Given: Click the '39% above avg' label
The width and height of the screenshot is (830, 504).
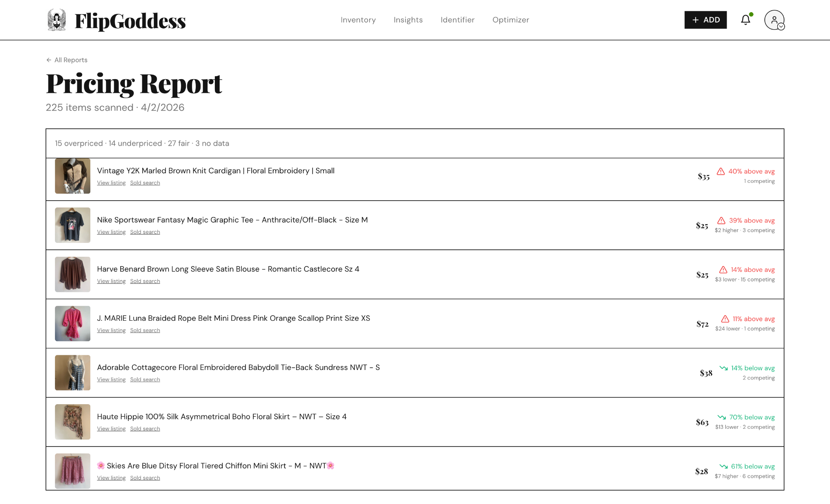Looking at the screenshot, I should click(752, 221).
